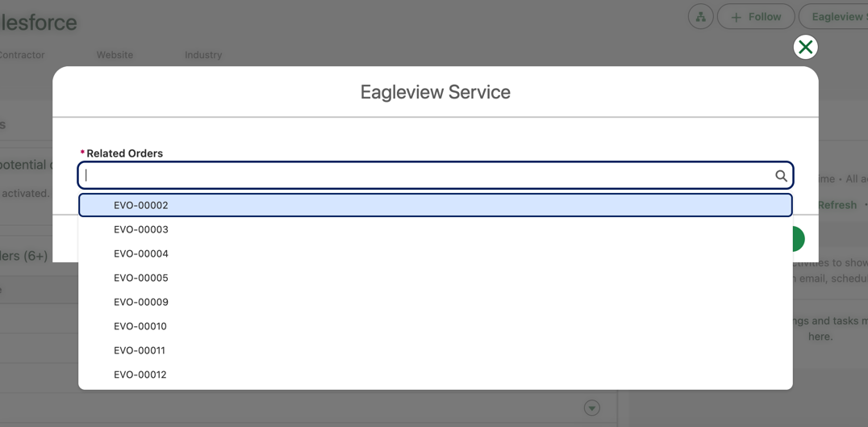Click the Refresh link in the activity panel
This screenshot has width=868, height=427.
[837, 205]
